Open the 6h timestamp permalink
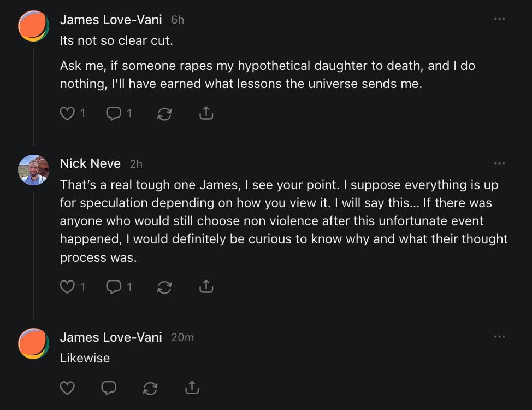The height and width of the screenshot is (410, 532). click(x=178, y=20)
